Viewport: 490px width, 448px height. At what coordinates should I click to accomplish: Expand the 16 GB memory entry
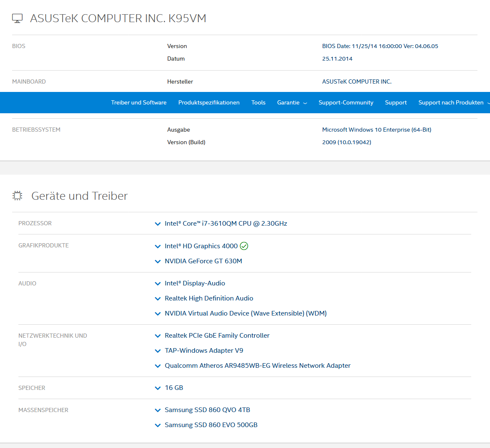(x=158, y=388)
